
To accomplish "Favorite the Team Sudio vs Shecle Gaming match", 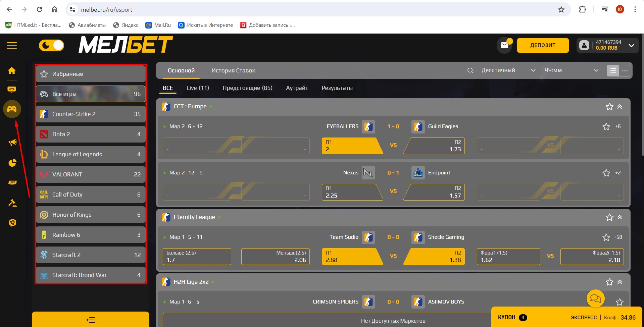I will (606, 237).
